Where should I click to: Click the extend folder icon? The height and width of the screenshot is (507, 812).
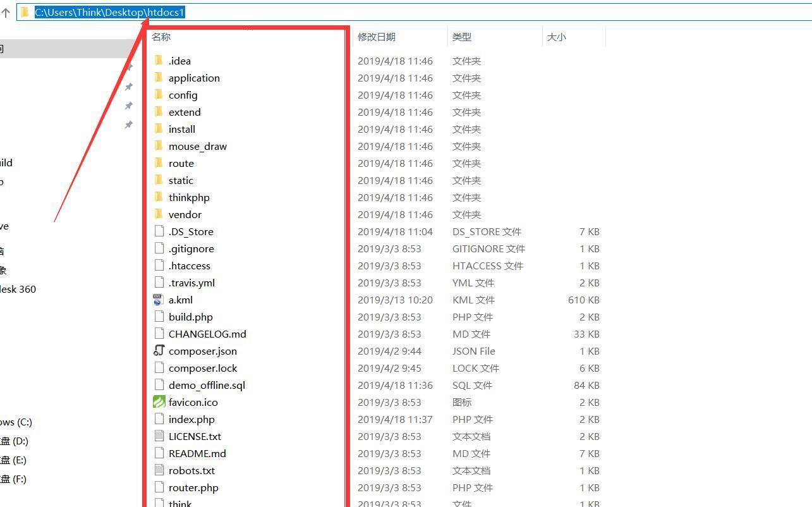159,112
